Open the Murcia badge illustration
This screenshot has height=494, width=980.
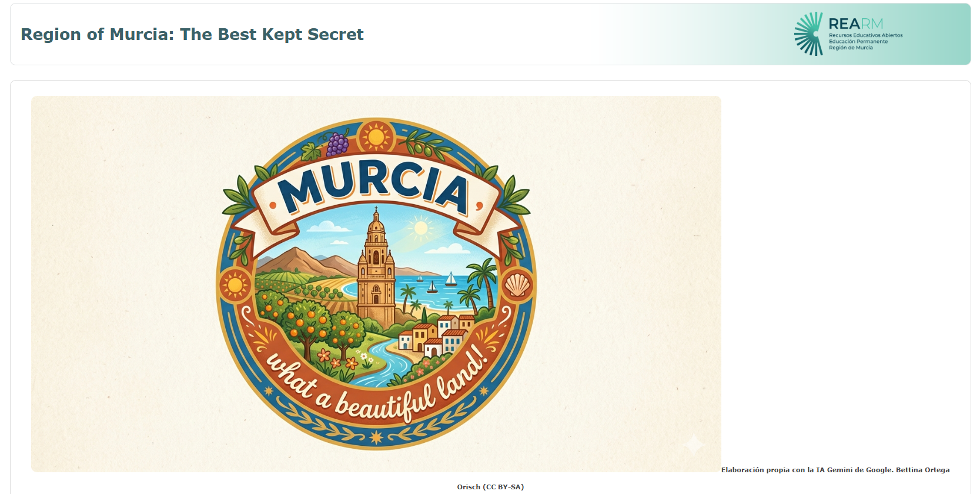click(x=376, y=284)
